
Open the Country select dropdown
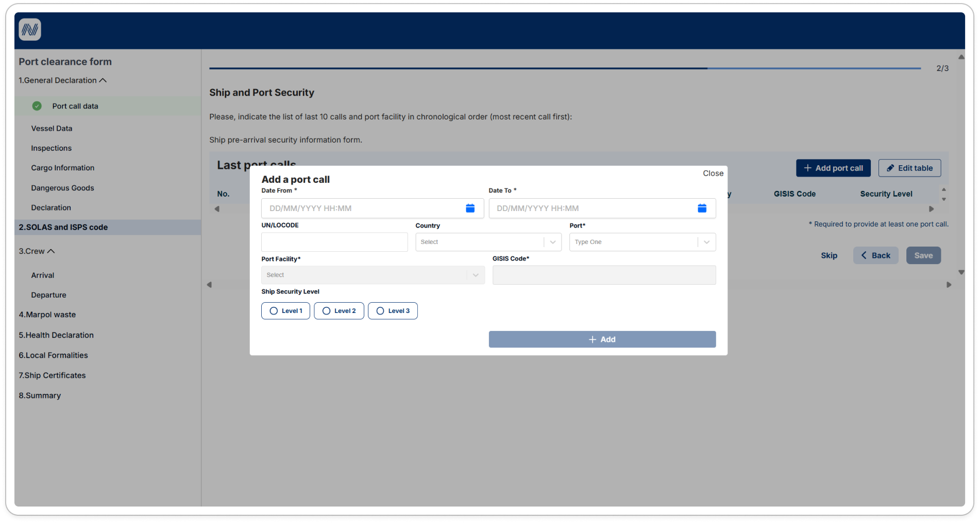tap(488, 242)
